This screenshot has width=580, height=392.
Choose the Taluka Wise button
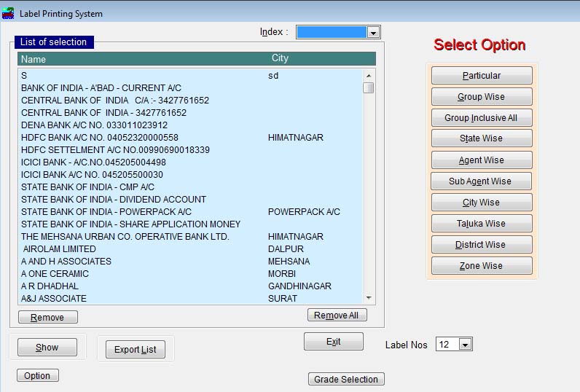click(x=482, y=224)
